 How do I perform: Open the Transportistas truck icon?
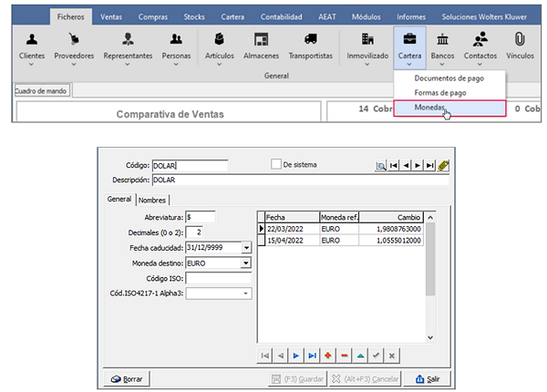pos(311,39)
